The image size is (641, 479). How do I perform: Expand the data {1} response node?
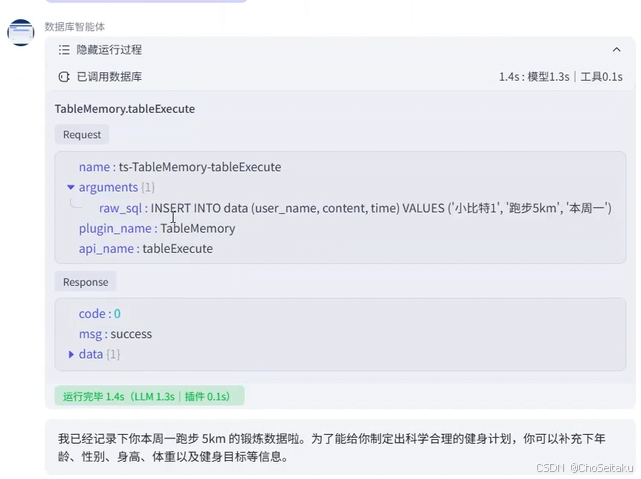[71, 354]
